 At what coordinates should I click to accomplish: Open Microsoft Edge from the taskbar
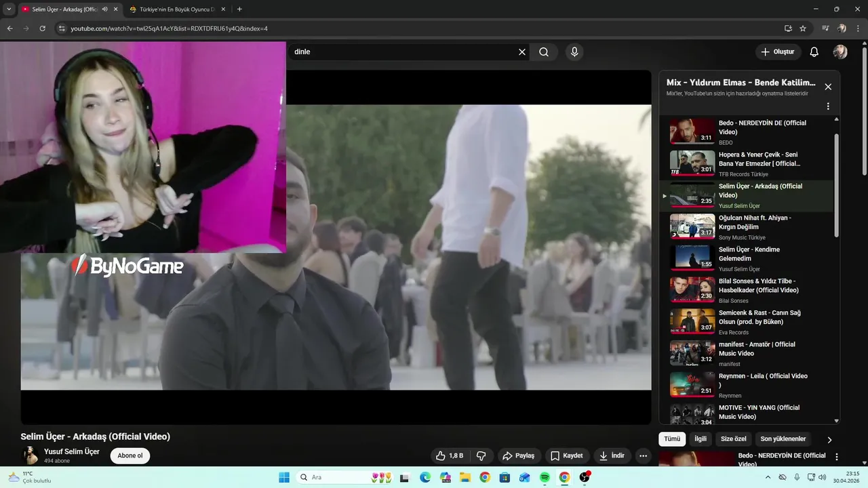coord(425,477)
